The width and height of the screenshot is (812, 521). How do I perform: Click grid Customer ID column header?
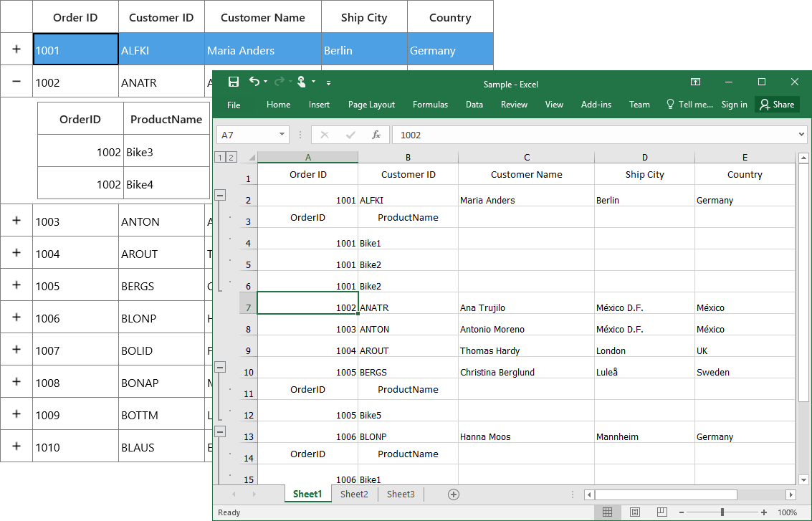click(161, 17)
